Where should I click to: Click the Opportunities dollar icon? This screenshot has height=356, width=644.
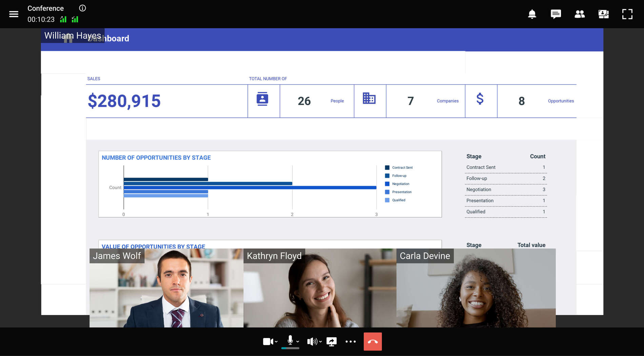pyautogui.click(x=480, y=99)
